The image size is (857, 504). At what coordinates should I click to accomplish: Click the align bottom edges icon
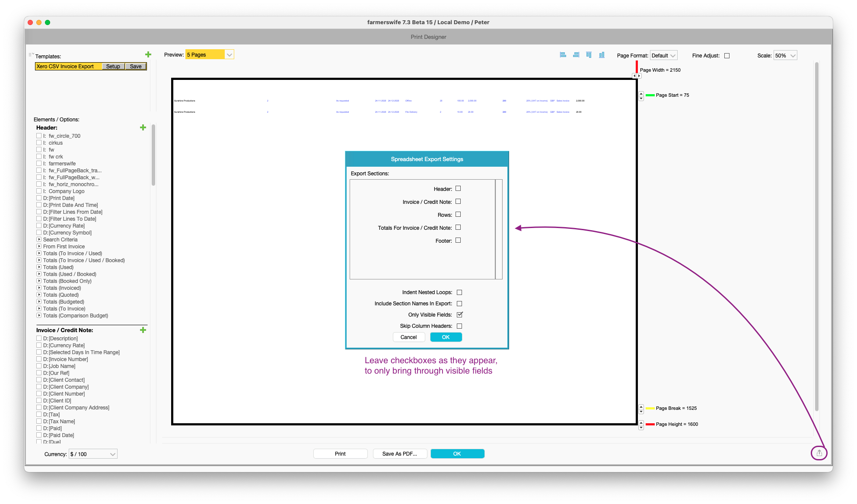point(602,55)
